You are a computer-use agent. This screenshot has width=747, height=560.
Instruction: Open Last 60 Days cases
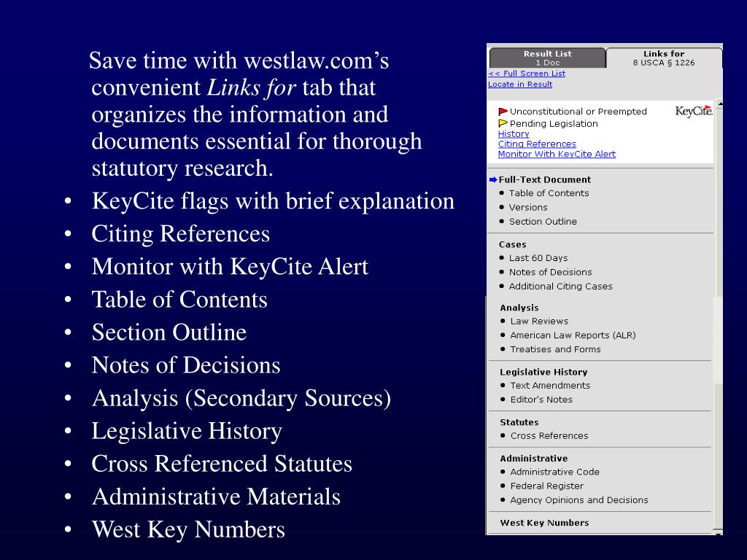538,258
